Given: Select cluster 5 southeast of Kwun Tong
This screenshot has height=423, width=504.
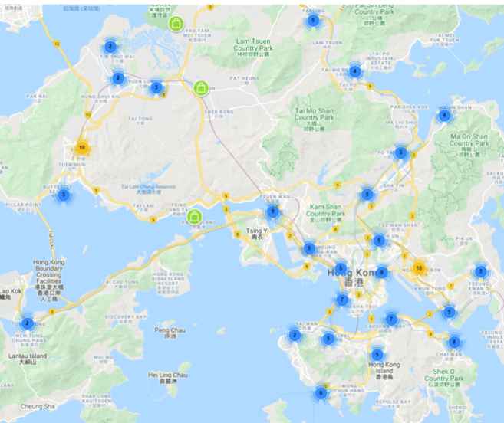Looking at the screenshot, I should tap(449, 312).
